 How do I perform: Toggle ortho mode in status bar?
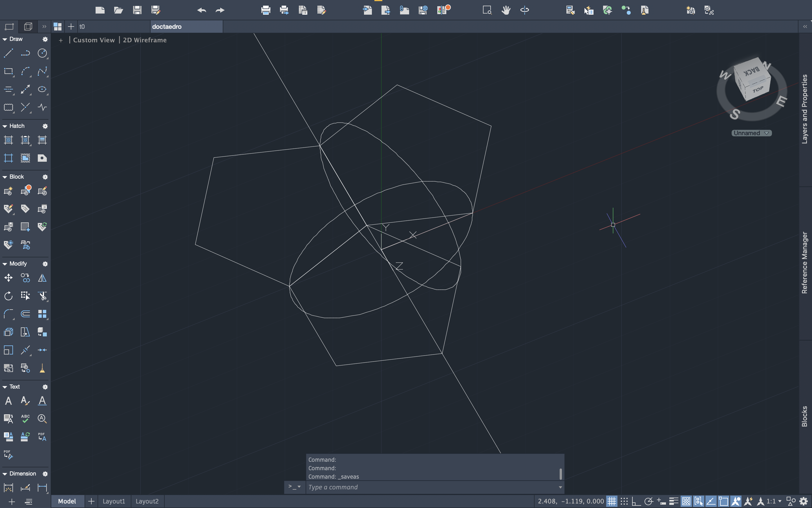(x=636, y=501)
